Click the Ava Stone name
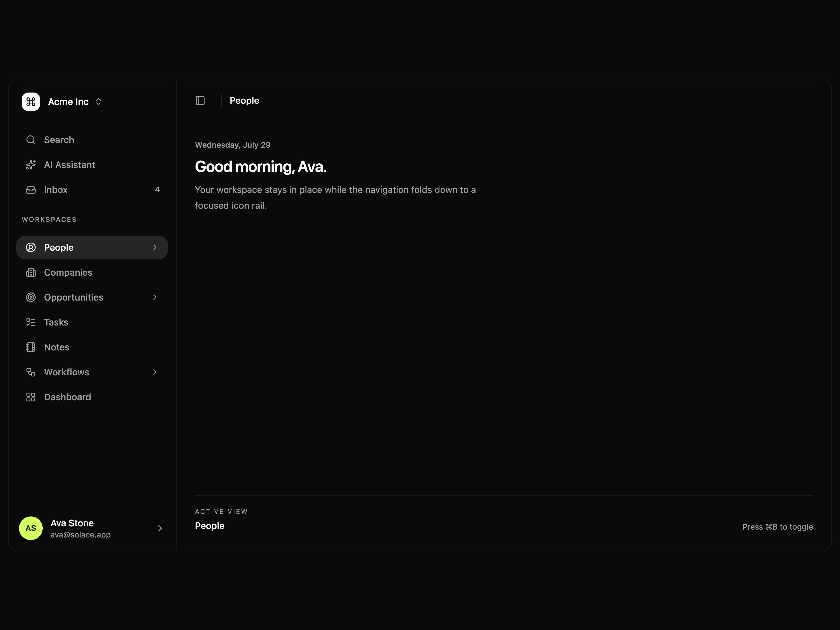This screenshot has height=630, width=840. [72, 523]
